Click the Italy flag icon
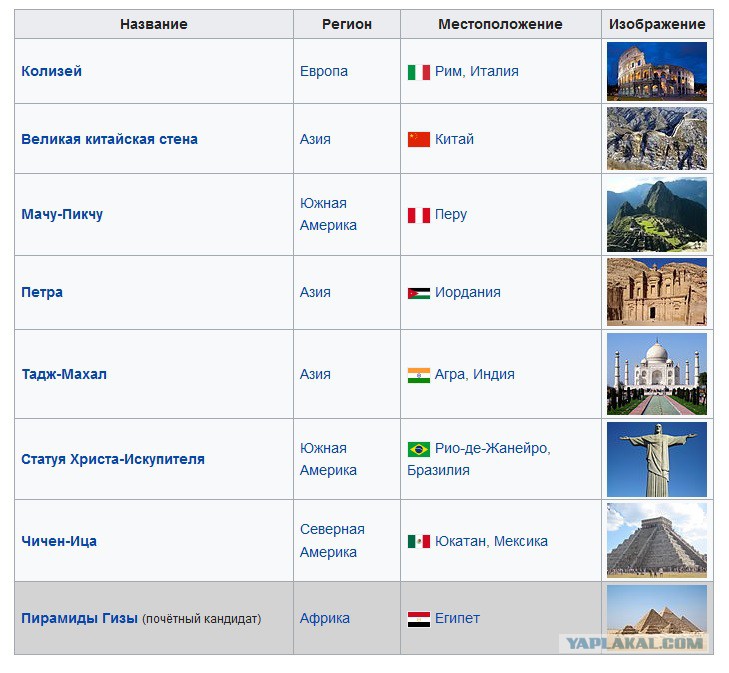Viewport: 729px width, 673px height. [418, 72]
